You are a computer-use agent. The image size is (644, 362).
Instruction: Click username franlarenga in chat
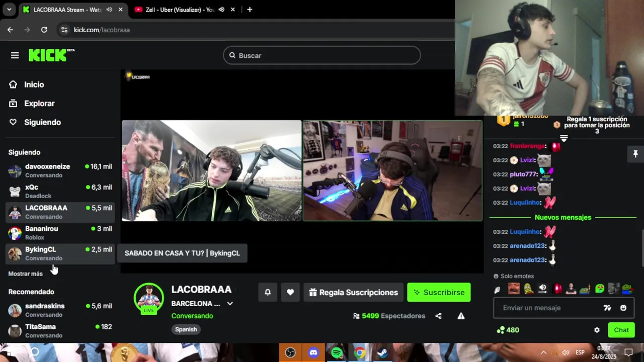[528, 146]
